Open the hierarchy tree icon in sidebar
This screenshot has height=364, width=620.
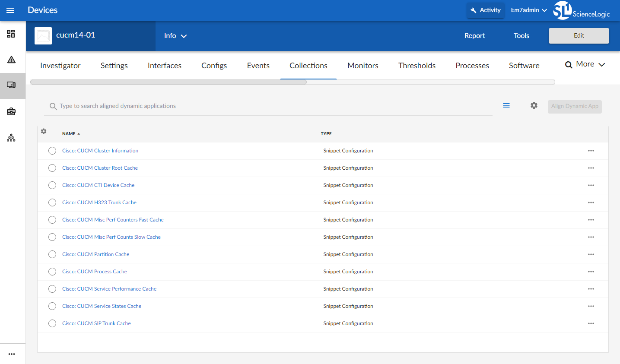(11, 138)
